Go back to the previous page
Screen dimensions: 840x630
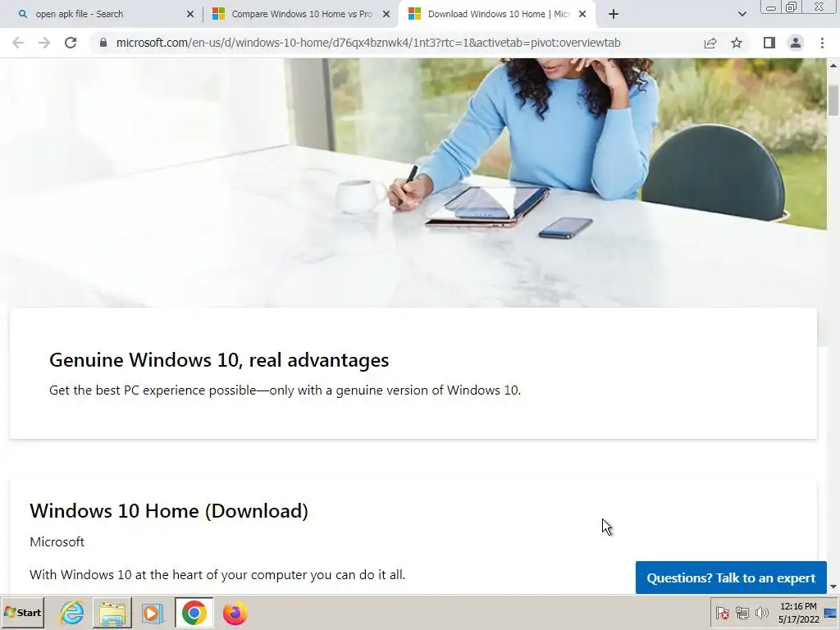[18, 43]
